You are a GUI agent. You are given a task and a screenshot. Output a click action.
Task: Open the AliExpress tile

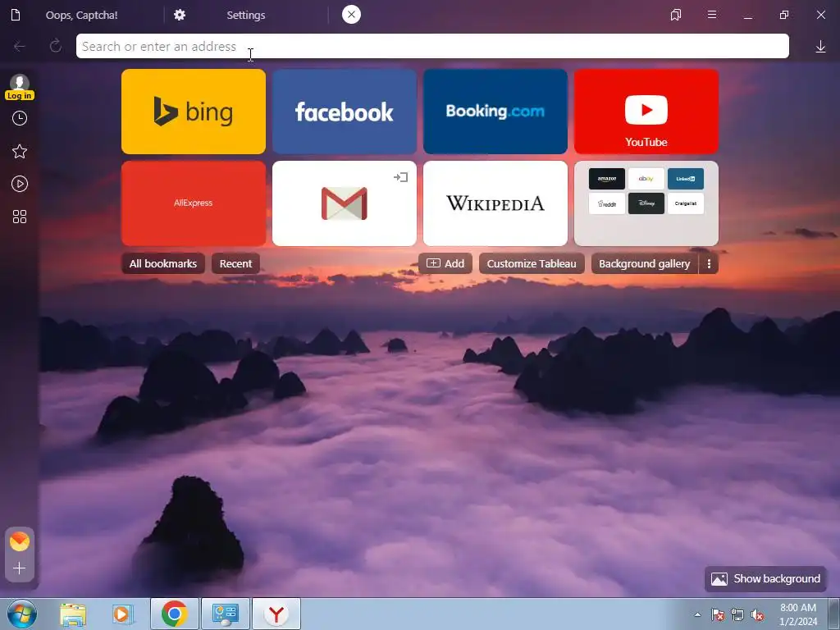coord(194,203)
